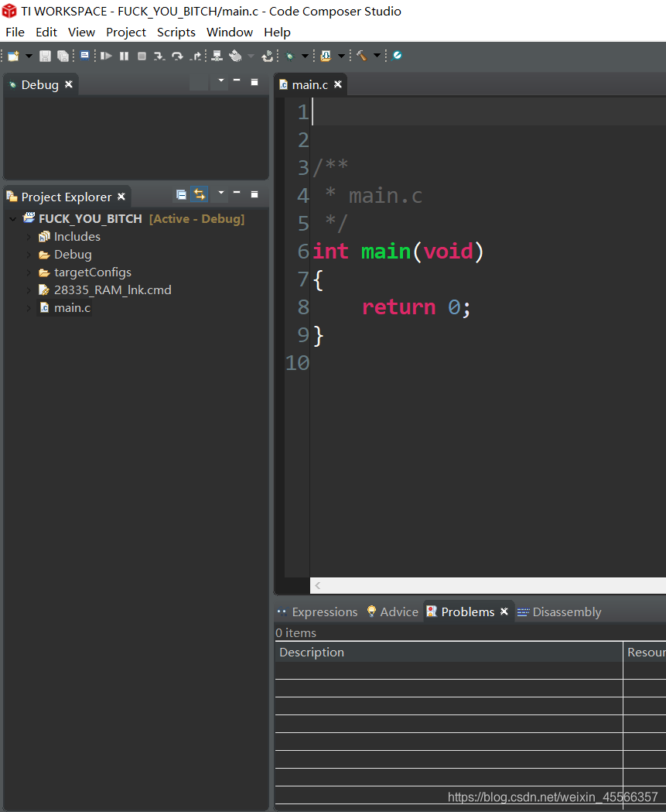Image resolution: width=666 pixels, height=812 pixels.
Task: Click the New file toolbar icon
Action: [13, 56]
